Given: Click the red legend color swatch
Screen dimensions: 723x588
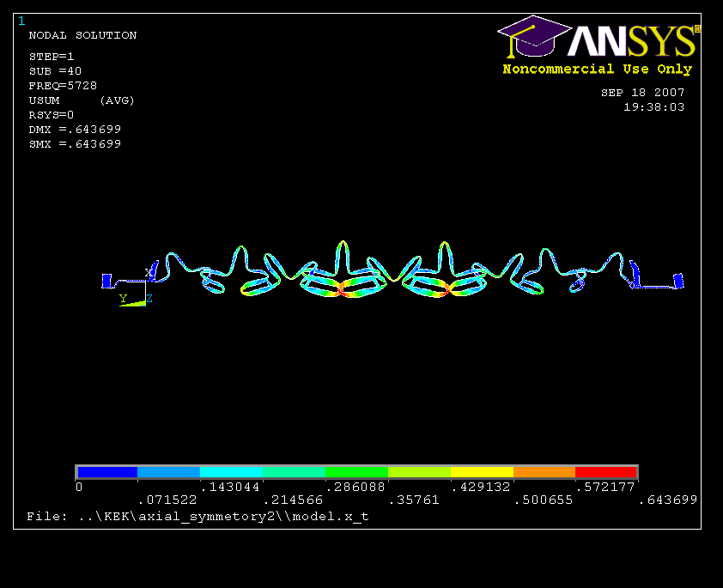Looking at the screenshot, I should [606, 472].
